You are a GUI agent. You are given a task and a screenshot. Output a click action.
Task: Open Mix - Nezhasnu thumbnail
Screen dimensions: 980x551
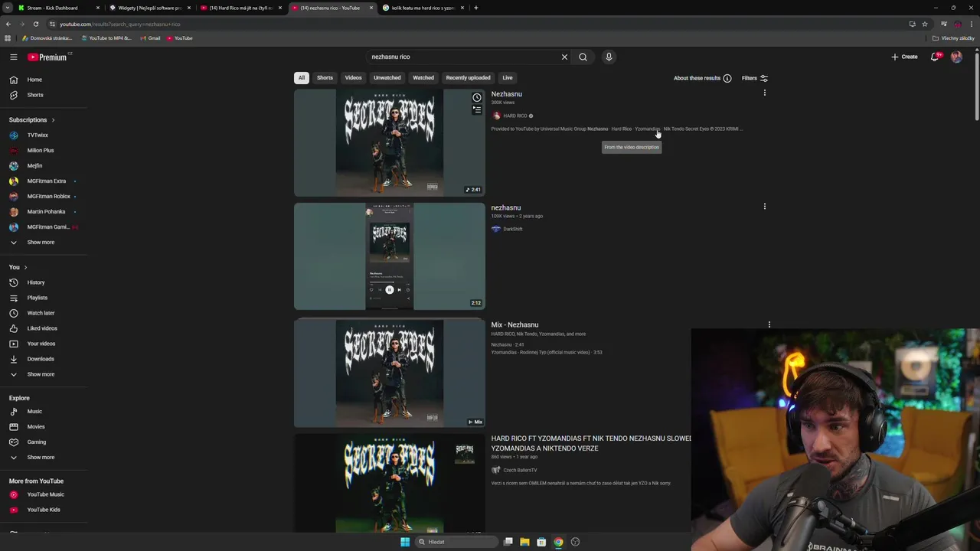(x=390, y=373)
